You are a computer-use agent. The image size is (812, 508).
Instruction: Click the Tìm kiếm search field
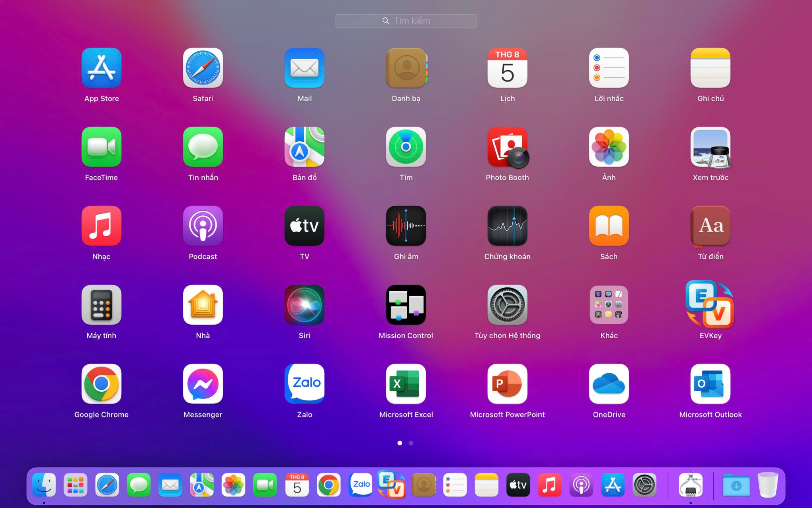tap(406, 21)
